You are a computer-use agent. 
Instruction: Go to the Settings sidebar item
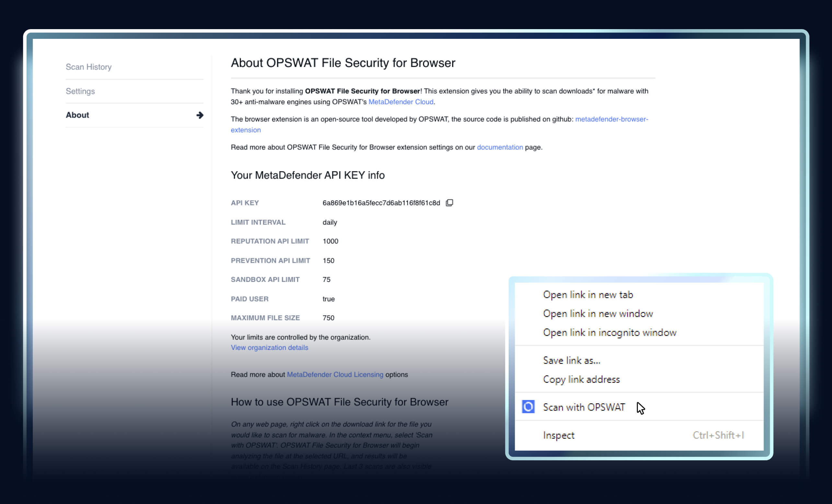(80, 91)
